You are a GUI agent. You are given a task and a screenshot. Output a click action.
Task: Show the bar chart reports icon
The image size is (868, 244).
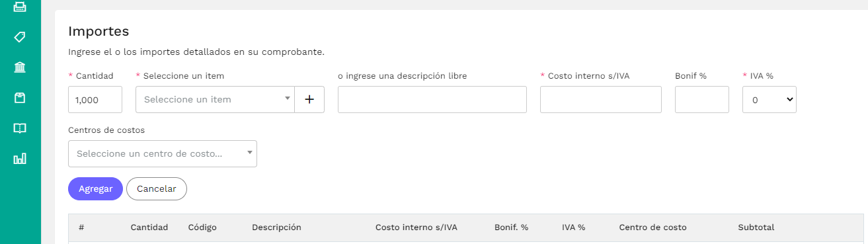point(20,159)
